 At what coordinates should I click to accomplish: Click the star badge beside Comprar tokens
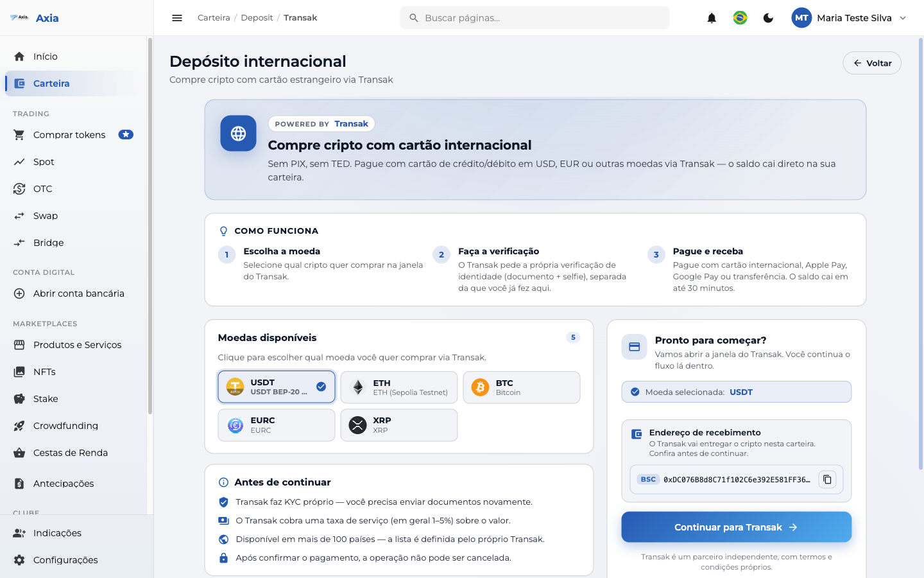pyautogui.click(x=126, y=135)
